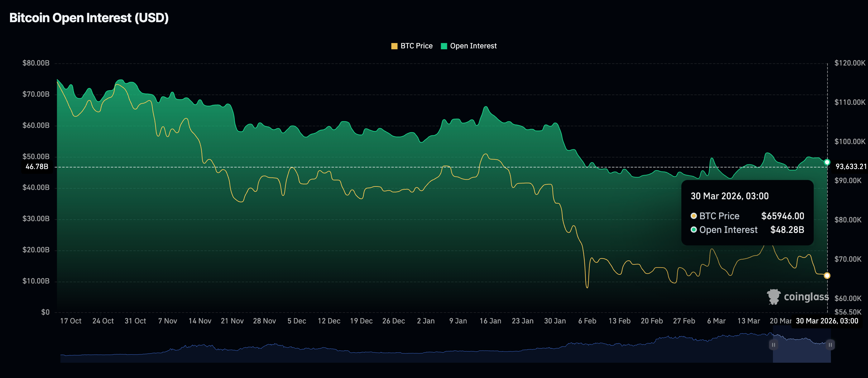
Task: Click the tooltip Open Interest $48.28B row
Action: pos(747,230)
